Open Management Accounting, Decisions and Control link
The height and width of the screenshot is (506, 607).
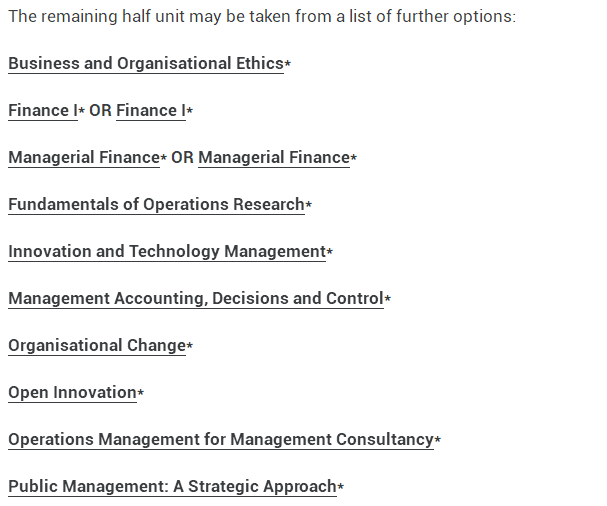click(196, 298)
